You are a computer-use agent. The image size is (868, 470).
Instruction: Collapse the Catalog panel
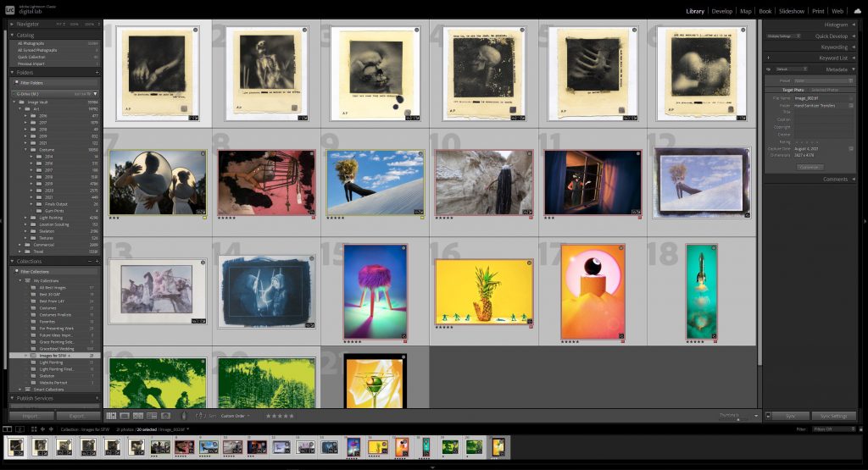(12, 35)
